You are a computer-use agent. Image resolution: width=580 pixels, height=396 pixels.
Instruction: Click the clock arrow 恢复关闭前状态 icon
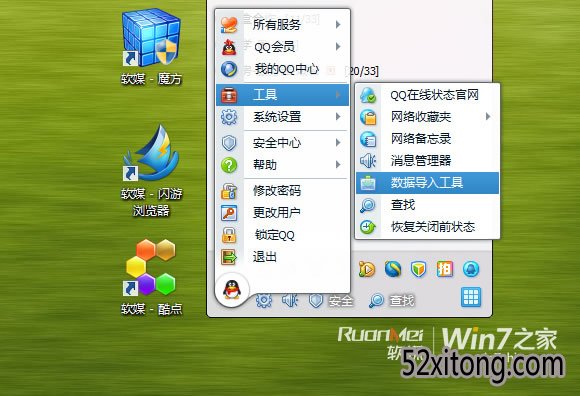(x=368, y=227)
